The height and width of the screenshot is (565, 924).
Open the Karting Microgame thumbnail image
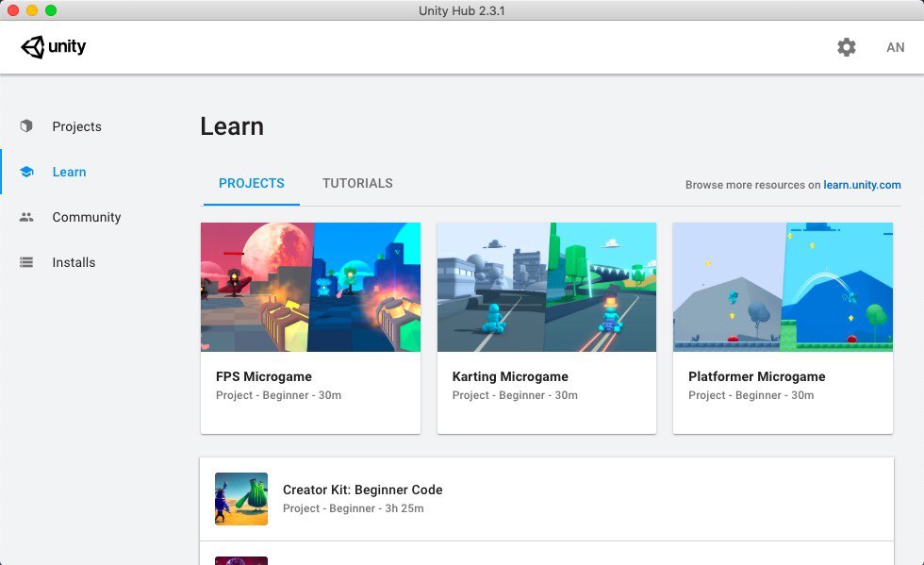547,288
